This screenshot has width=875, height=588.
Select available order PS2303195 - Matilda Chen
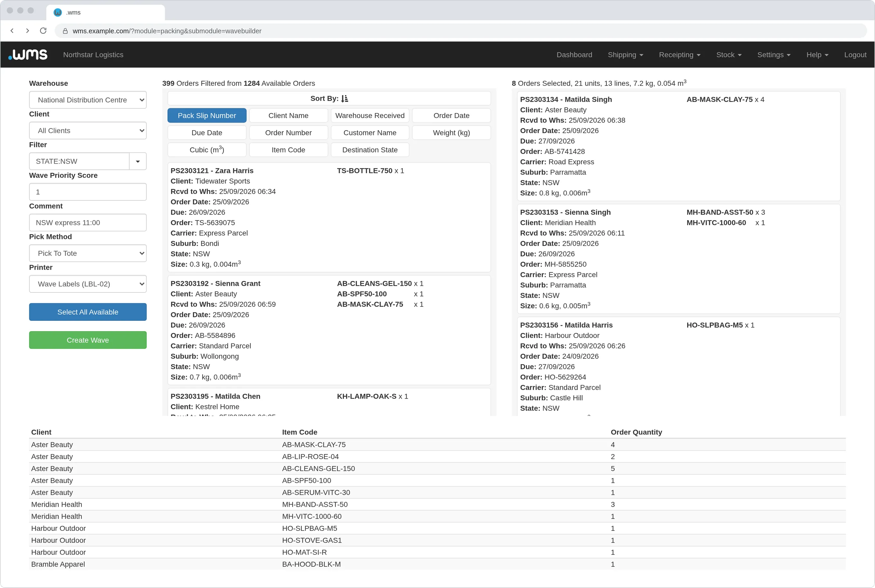coord(329,402)
